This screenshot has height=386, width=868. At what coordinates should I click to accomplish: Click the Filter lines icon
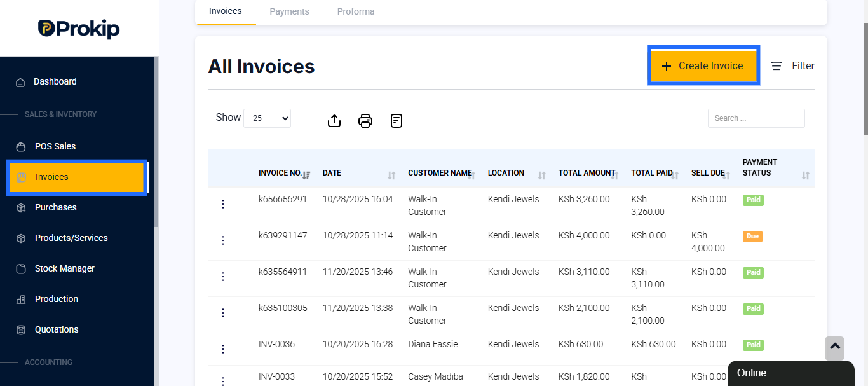pos(776,66)
